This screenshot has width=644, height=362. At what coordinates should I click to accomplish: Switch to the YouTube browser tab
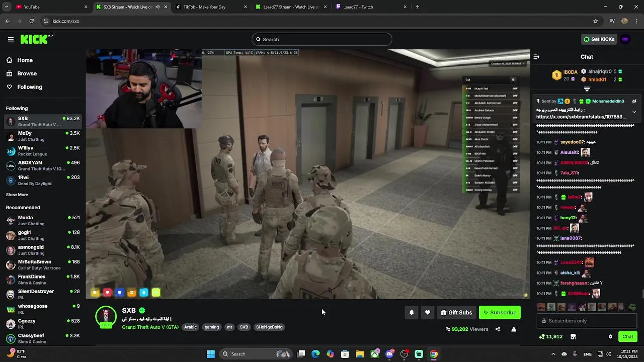click(x=50, y=7)
